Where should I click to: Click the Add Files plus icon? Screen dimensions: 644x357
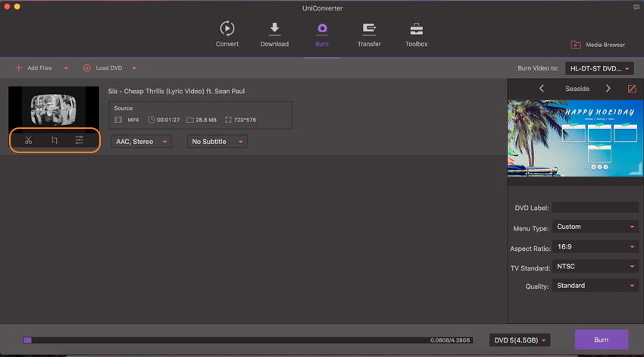coord(18,67)
